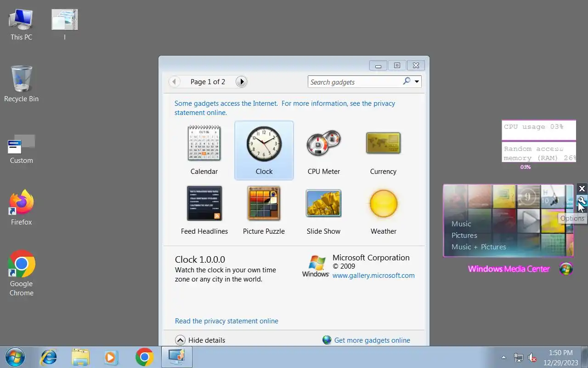Select the Currency gadget icon

pyautogui.click(x=383, y=143)
